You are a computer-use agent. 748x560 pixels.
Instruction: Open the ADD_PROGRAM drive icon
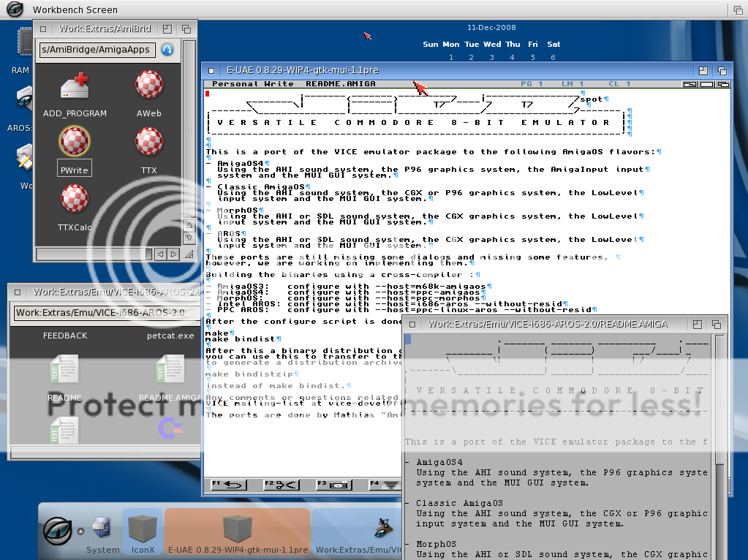(x=75, y=86)
